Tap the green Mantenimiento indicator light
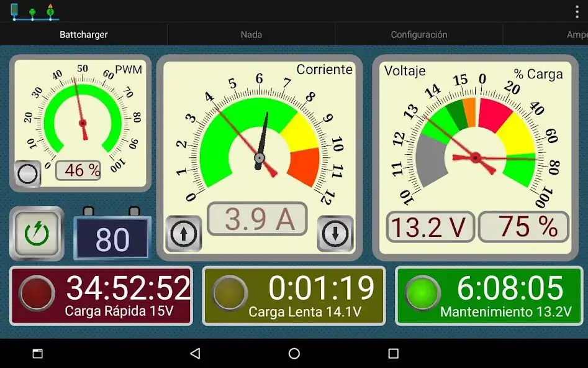 click(x=423, y=293)
